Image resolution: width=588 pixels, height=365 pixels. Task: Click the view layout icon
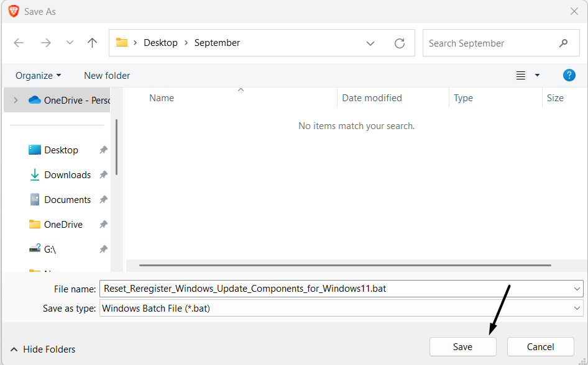[x=521, y=76]
